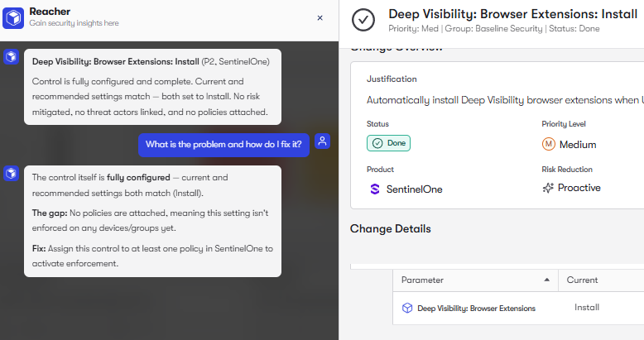Click the justification description text
The image size is (644, 340).
[x=505, y=100]
